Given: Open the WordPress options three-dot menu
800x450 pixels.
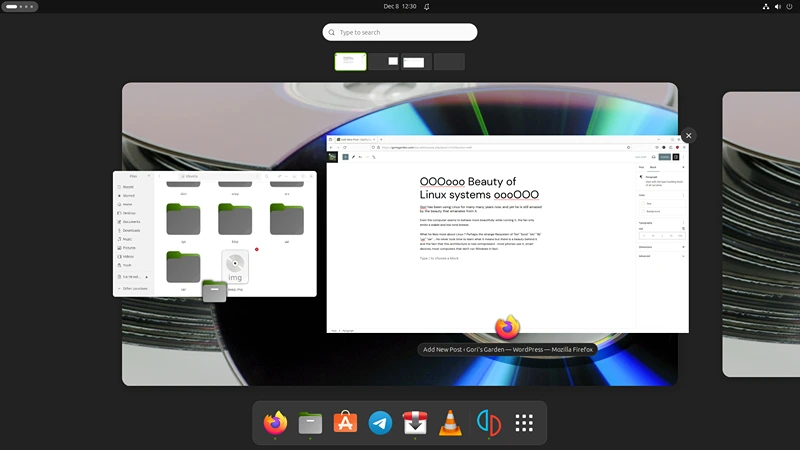Looking at the screenshot, I should pyautogui.click(x=683, y=157).
